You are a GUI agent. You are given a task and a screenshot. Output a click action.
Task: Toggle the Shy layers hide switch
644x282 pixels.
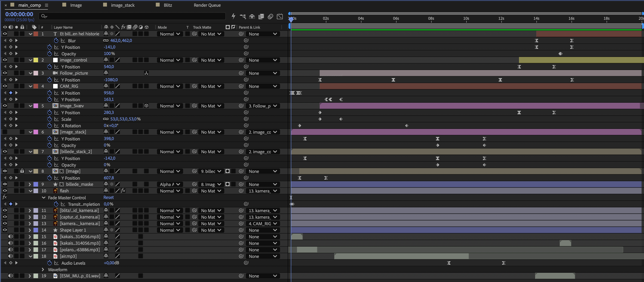(x=252, y=16)
